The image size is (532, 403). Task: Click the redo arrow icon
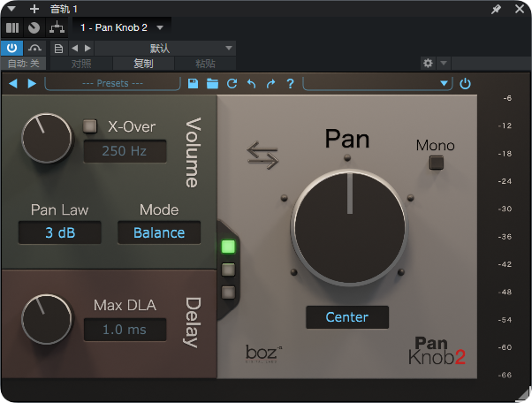click(x=270, y=83)
